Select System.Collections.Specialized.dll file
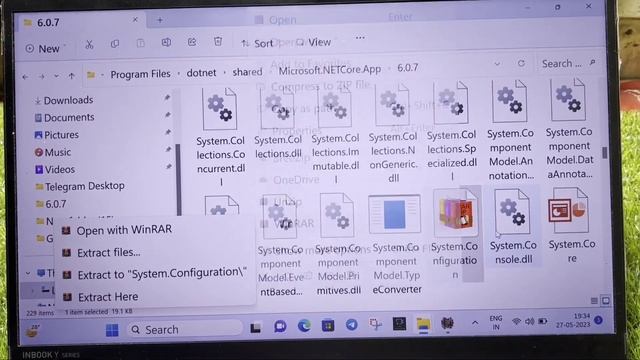Screen dimensions: 640x360 pos(451,131)
